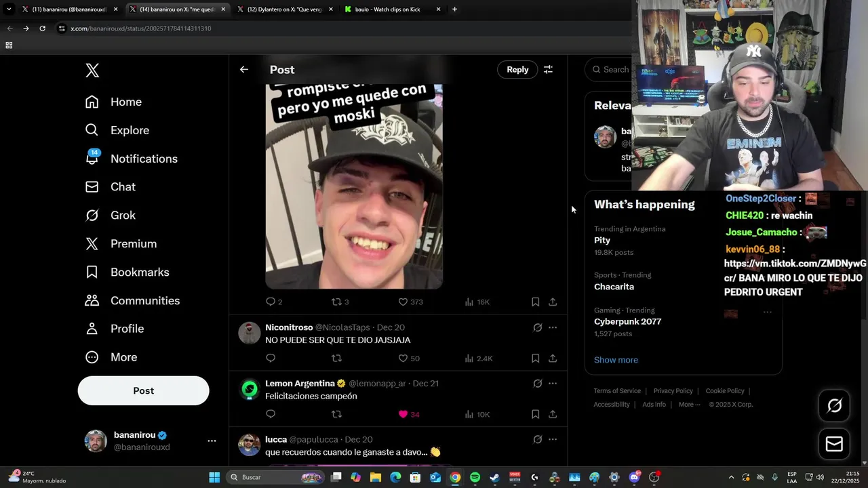Open a new browser tab
The width and height of the screenshot is (868, 488).
pyautogui.click(x=454, y=9)
